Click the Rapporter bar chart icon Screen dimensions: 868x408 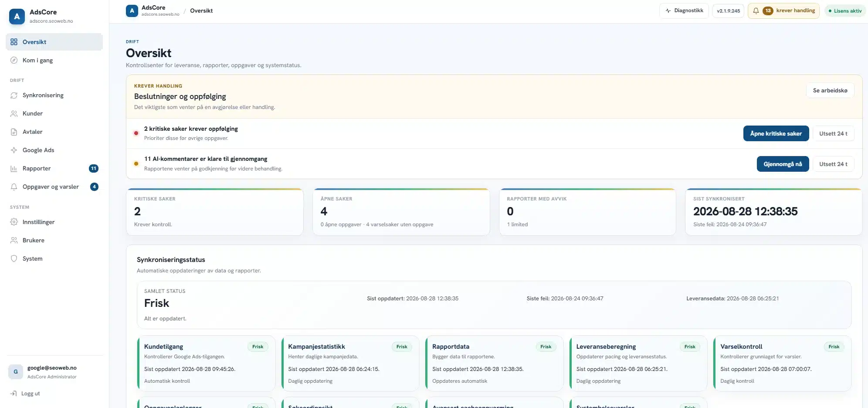(14, 168)
